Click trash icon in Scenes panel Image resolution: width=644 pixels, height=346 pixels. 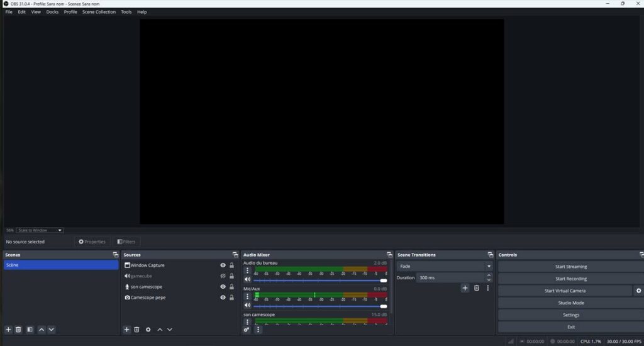pos(18,330)
